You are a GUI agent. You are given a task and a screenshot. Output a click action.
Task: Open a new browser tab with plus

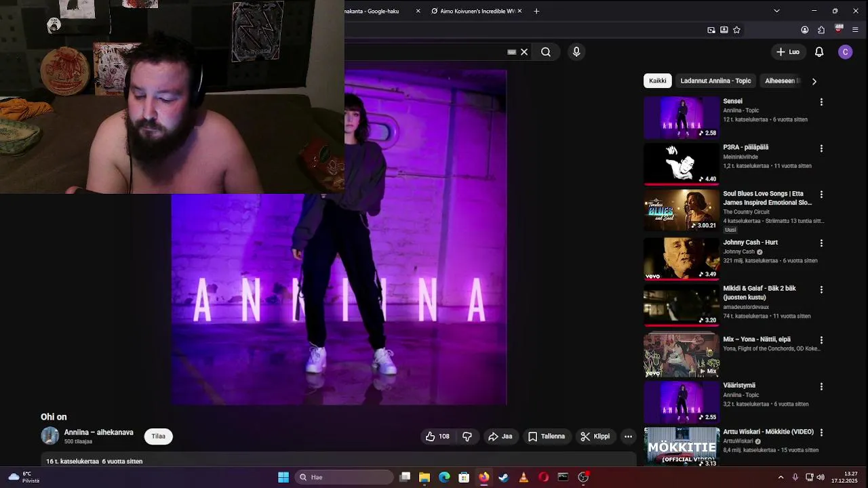(x=536, y=11)
